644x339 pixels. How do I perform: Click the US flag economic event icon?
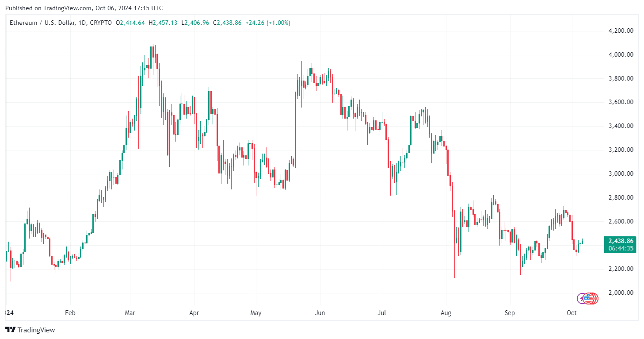click(x=588, y=298)
